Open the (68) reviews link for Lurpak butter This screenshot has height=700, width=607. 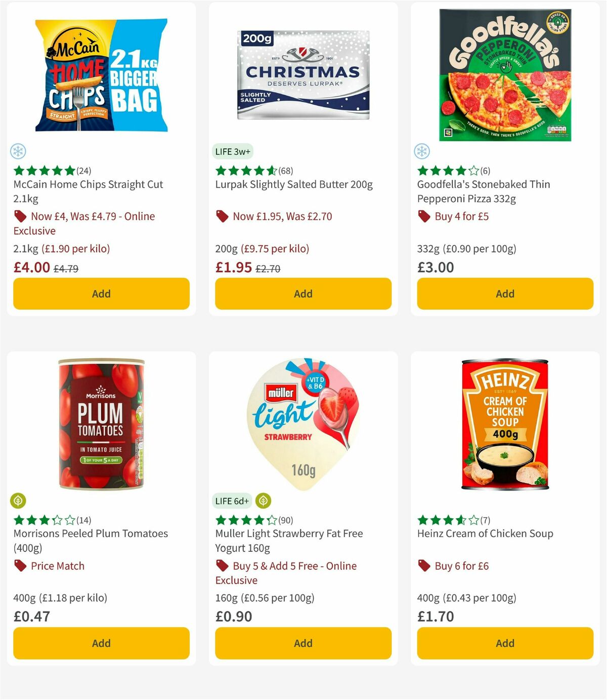(285, 170)
